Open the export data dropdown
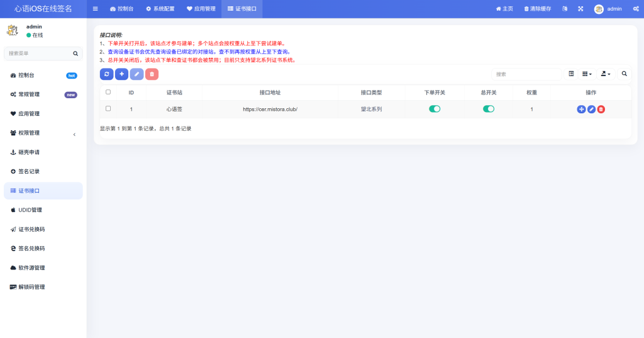This screenshot has height=338, width=644. (x=606, y=74)
